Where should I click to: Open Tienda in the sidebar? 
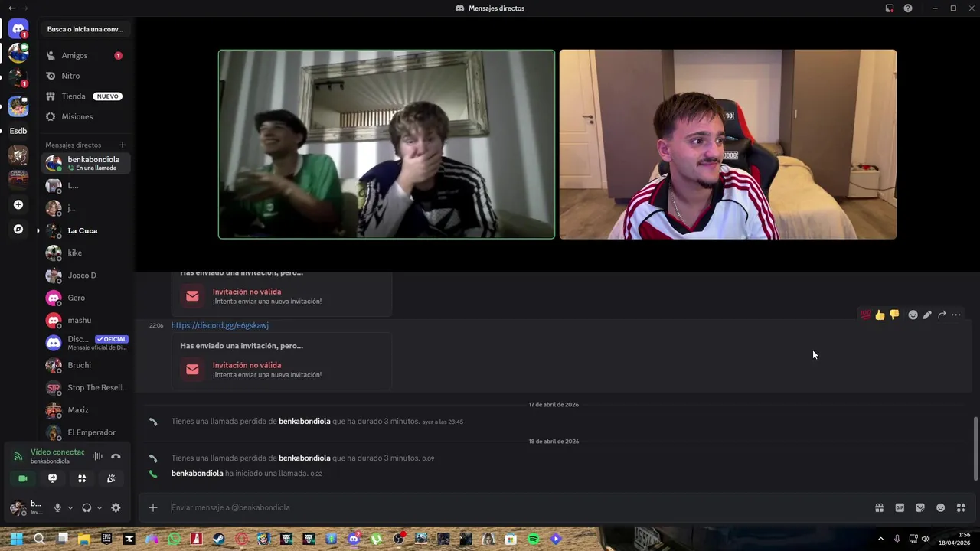click(86, 96)
